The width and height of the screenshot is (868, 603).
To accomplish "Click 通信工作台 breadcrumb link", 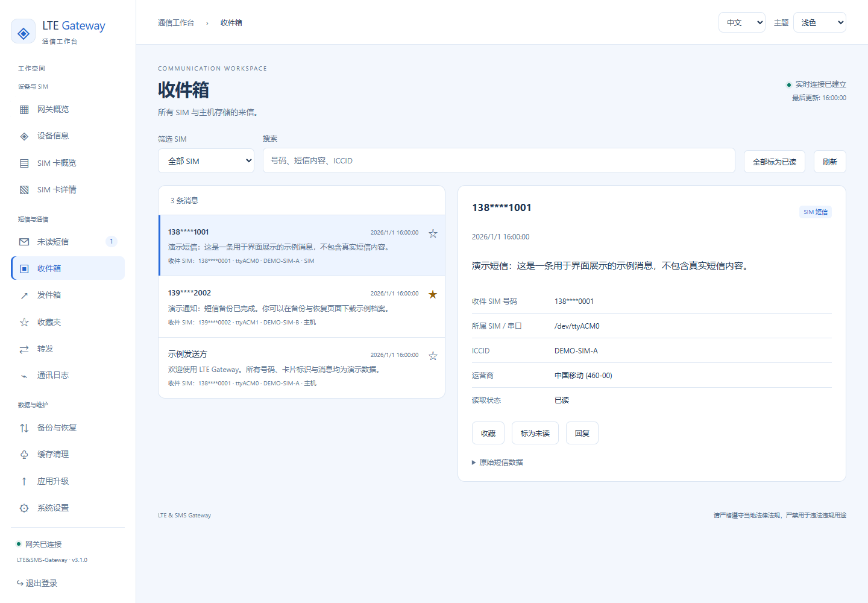I will point(176,23).
